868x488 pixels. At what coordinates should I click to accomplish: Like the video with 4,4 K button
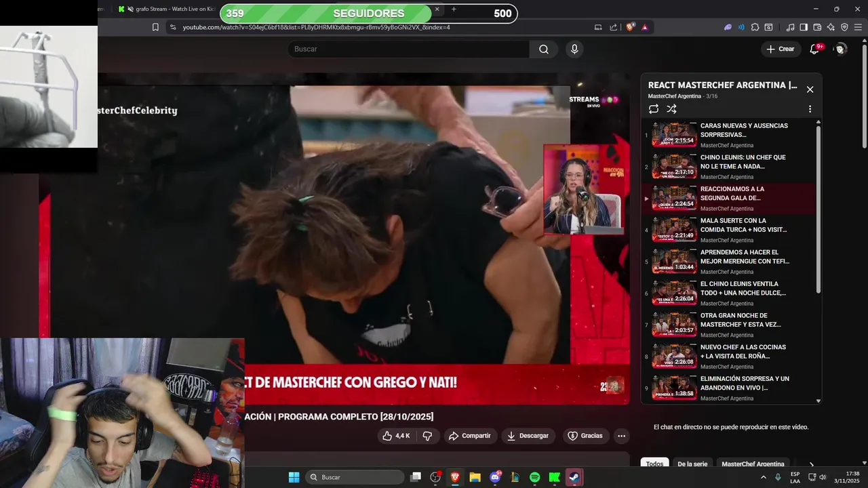[x=397, y=436]
